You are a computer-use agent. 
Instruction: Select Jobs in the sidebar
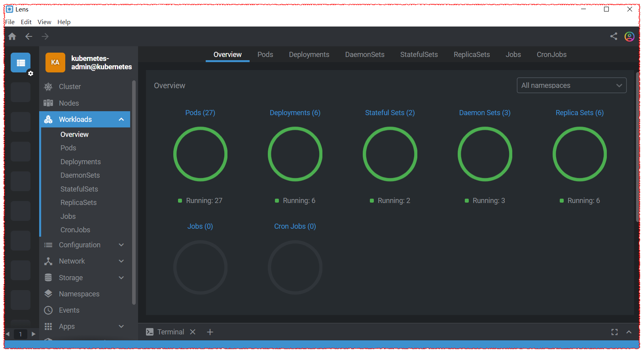(68, 216)
